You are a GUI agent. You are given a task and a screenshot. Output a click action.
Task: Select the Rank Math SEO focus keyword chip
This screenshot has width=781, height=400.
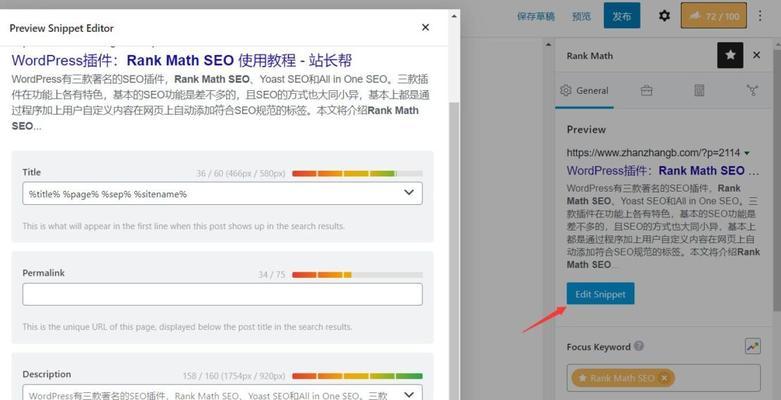[x=623, y=378]
